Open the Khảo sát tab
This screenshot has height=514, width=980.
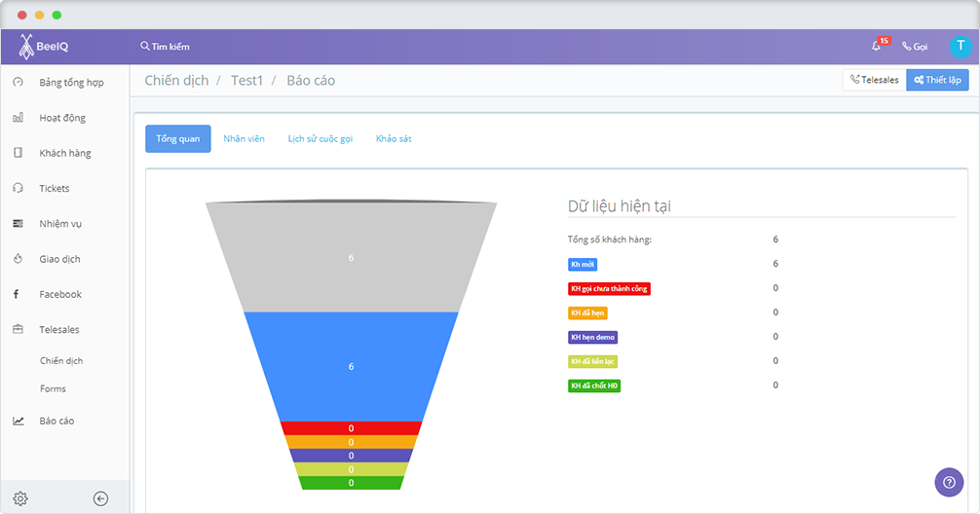(394, 139)
